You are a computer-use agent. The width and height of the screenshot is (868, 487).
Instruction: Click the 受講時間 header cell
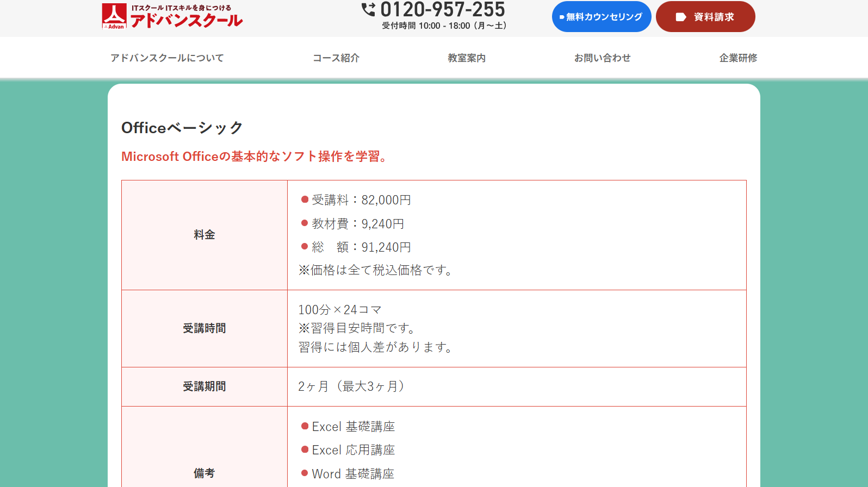pyautogui.click(x=204, y=328)
